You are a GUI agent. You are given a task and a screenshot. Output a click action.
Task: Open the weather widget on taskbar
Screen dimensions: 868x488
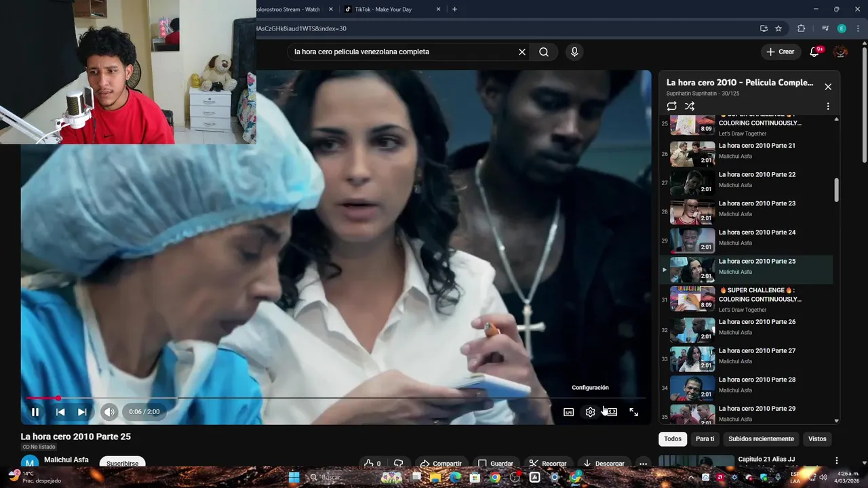(34, 477)
